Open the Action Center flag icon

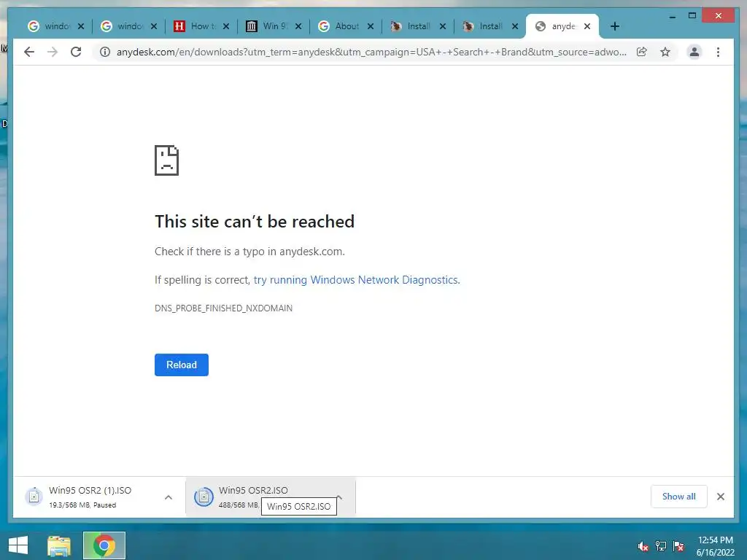pos(678,546)
